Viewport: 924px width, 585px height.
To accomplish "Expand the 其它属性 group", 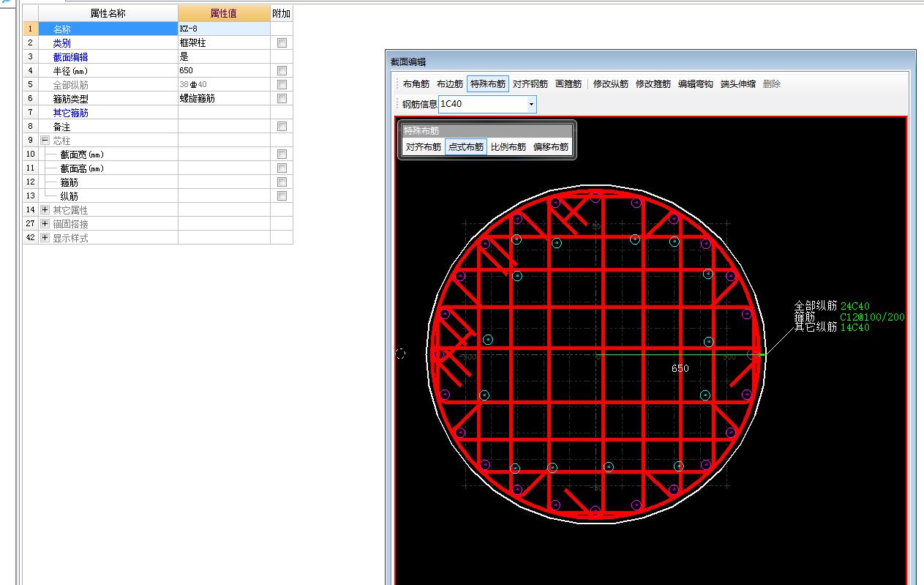I will point(45,210).
